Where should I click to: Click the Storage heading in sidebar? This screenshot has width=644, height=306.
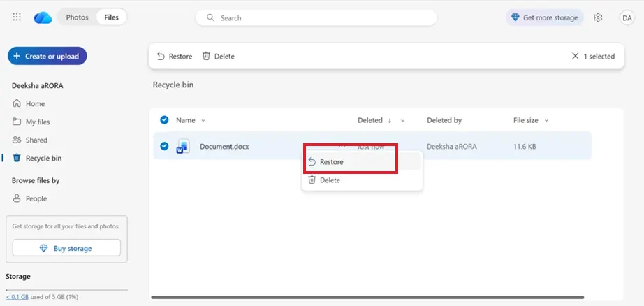(18, 277)
